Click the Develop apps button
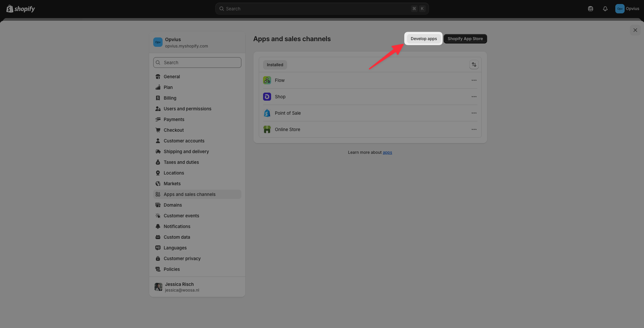This screenshot has width=644, height=328. (424, 39)
